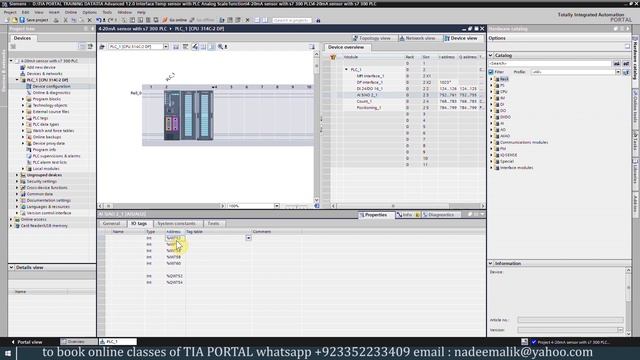
Task: Click the catalog Search input field
Action: click(549, 64)
